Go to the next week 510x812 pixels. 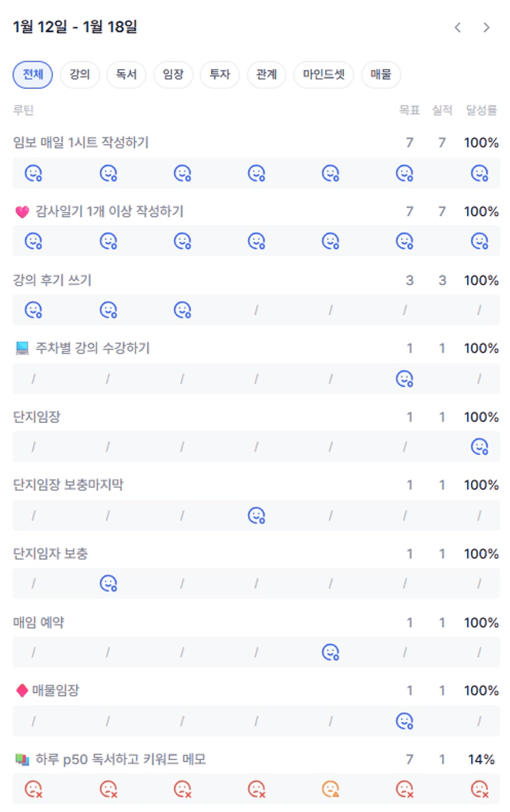[x=487, y=27]
